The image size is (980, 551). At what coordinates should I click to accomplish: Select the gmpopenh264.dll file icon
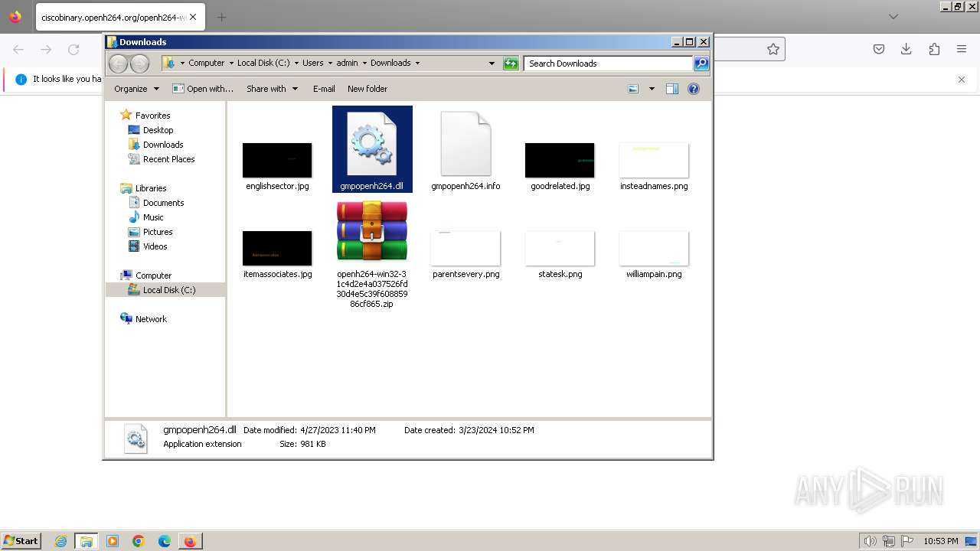(371, 144)
